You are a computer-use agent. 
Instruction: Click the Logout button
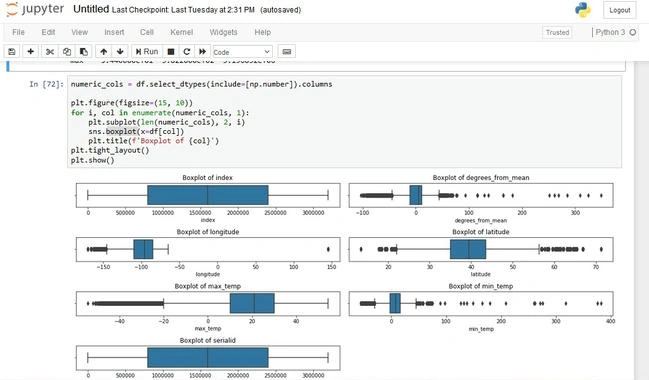click(x=620, y=10)
